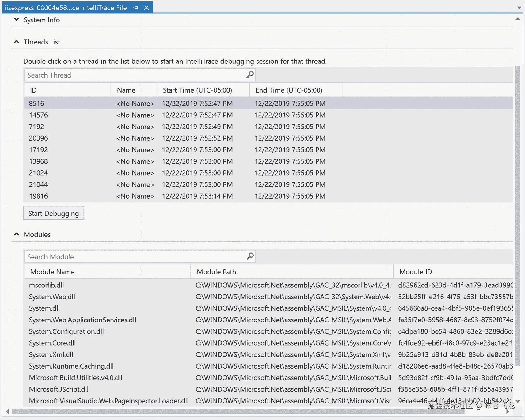The width and height of the screenshot is (525, 420).
Task: Select the mscorlib.dll module row
Action: tap(268, 285)
